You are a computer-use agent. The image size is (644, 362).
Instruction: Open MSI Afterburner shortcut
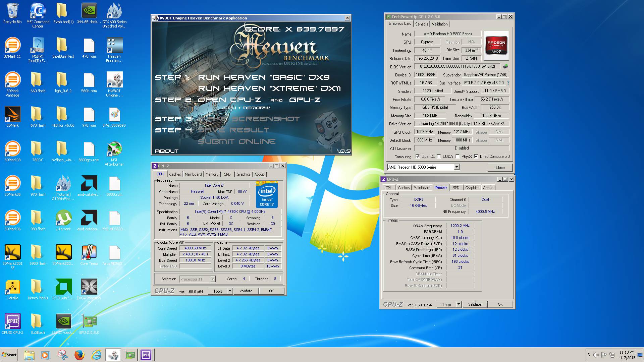(114, 154)
